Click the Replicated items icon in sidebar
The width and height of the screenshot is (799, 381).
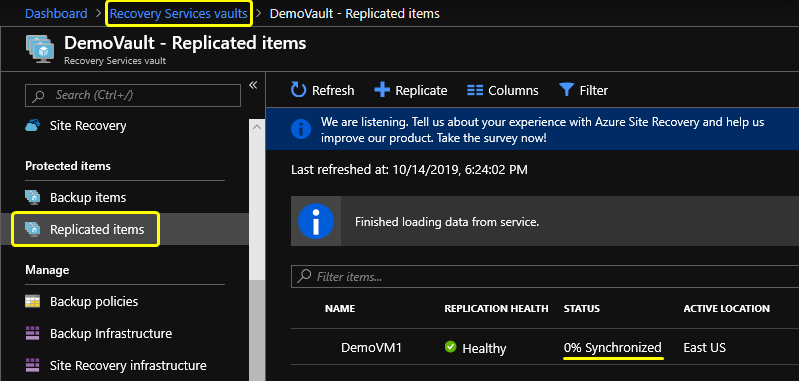pos(33,229)
